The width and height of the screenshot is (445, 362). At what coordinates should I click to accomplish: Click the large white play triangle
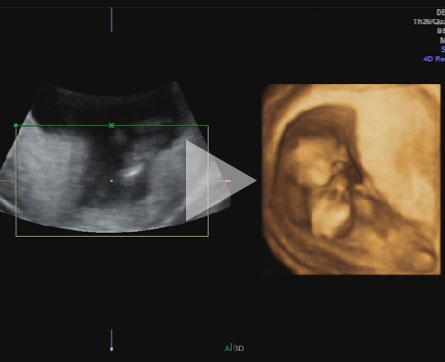221,181
